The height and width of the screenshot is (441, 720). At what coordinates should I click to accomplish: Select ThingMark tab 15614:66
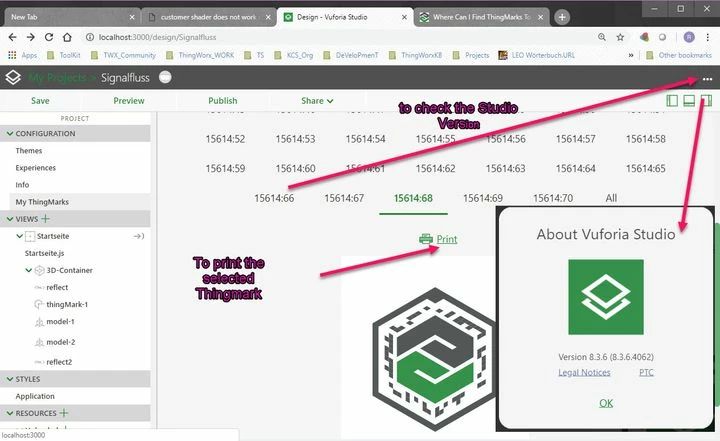[x=274, y=198]
